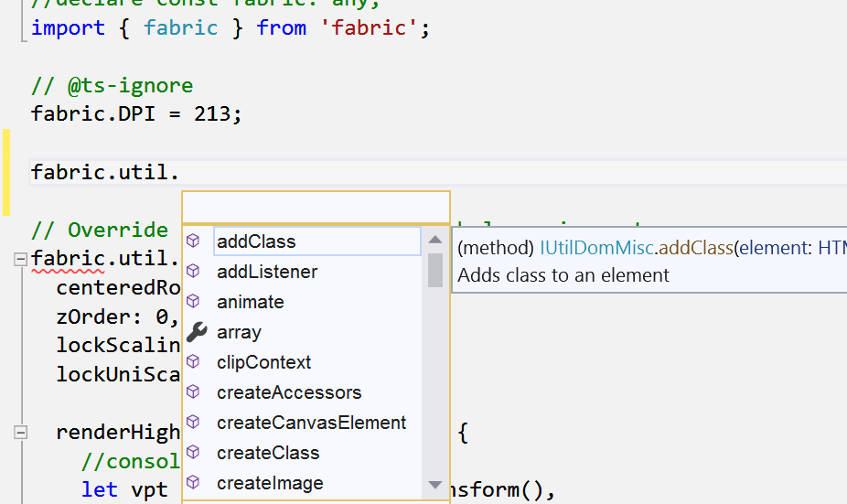Click the 'let' keyword before vpt
847x504 pixels.
[100, 489]
